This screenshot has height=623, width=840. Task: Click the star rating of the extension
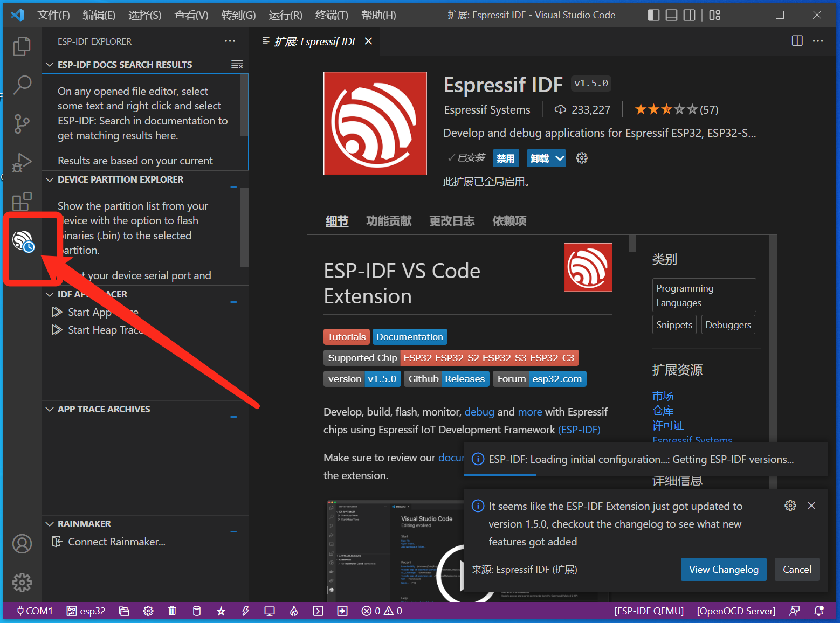(x=666, y=110)
